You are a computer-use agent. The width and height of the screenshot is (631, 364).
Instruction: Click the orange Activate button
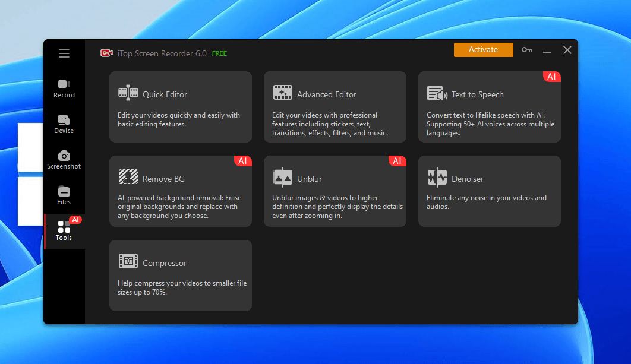483,50
